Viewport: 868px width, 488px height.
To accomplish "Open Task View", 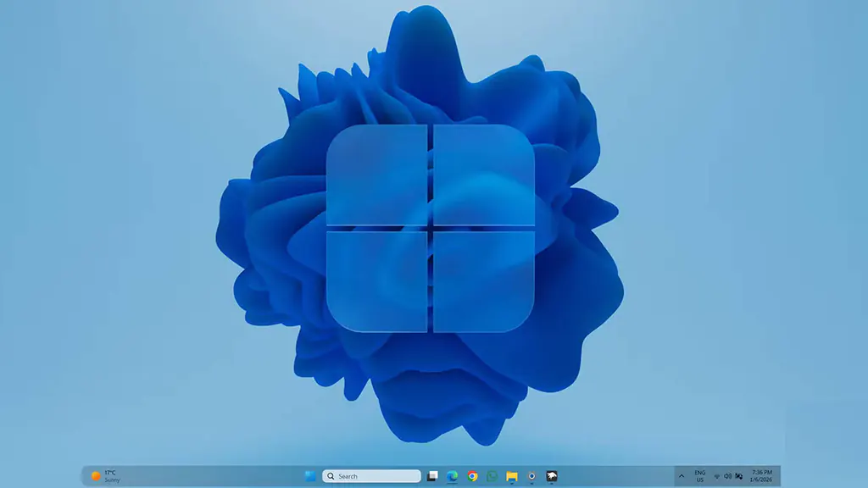I will [x=432, y=475].
